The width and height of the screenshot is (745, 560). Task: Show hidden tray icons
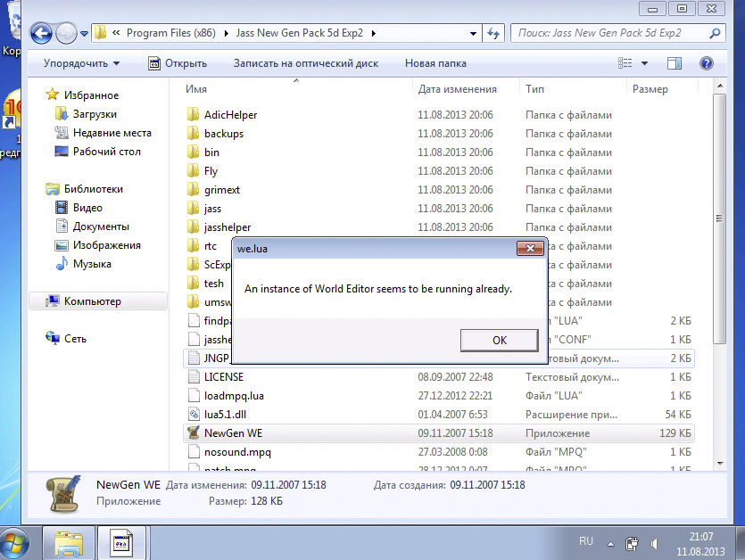tap(610, 544)
